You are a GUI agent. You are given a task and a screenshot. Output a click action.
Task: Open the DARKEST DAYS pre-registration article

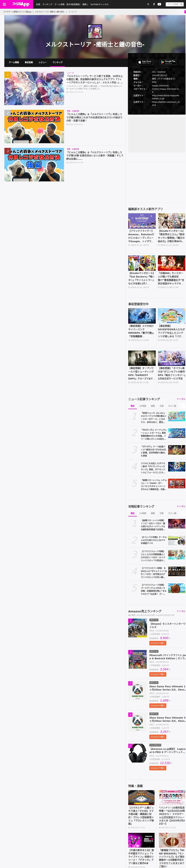click(142, 367)
